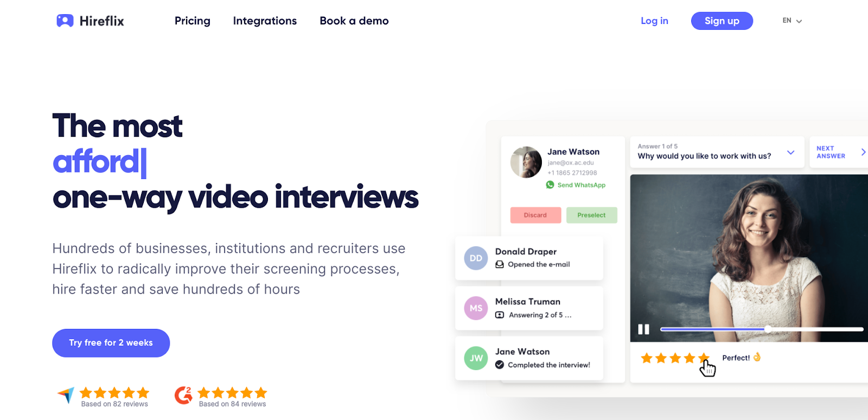
Task: Rate the answer with the fifth star
Action: coord(704,358)
